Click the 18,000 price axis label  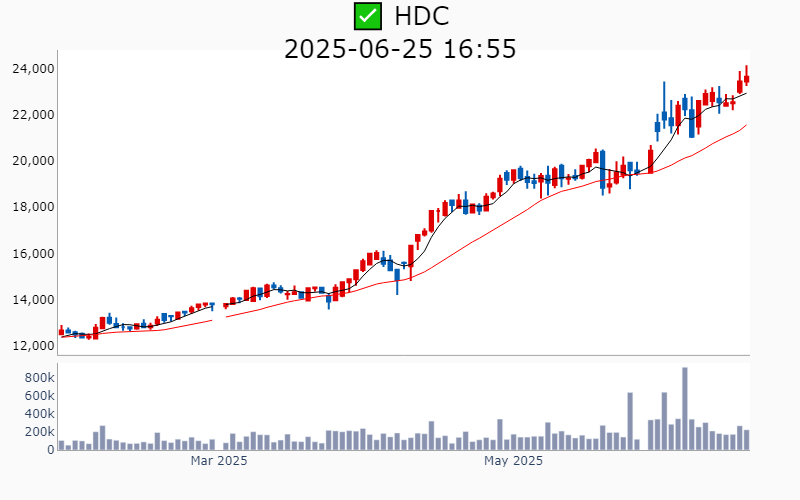[x=33, y=207]
